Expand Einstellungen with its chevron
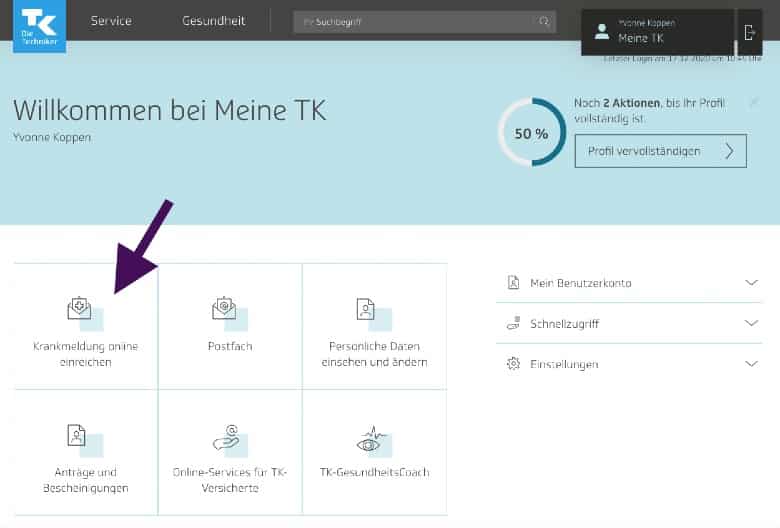 click(x=751, y=363)
